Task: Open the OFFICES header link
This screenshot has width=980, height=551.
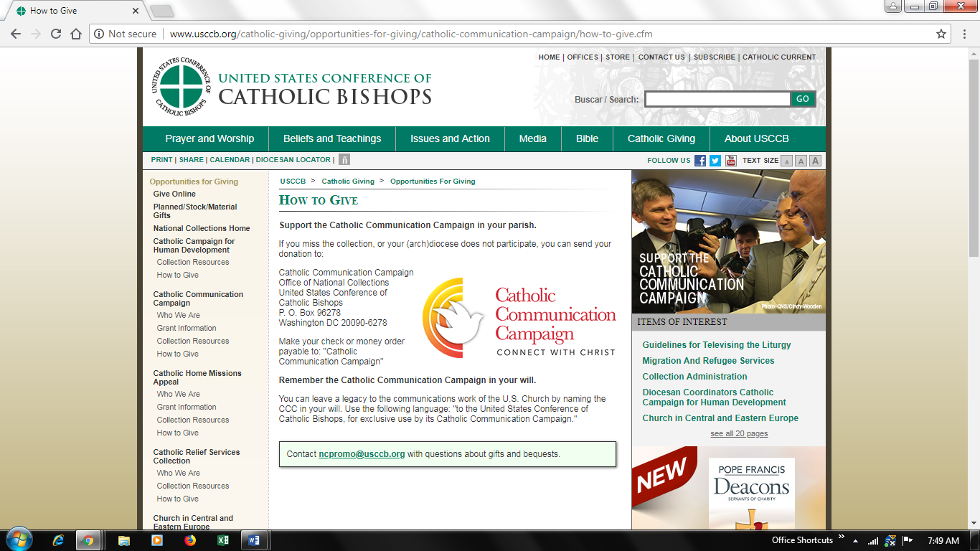Action: [583, 57]
